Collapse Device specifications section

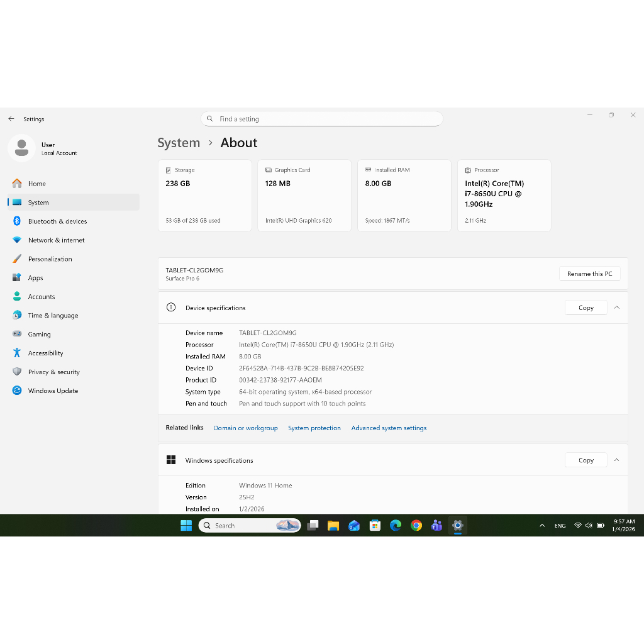click(x=616, y=308)
